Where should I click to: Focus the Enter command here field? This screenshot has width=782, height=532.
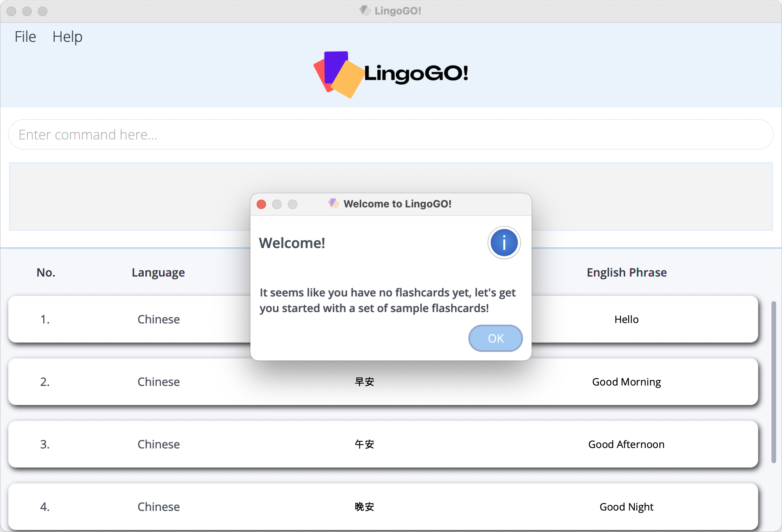click(391, 135)
